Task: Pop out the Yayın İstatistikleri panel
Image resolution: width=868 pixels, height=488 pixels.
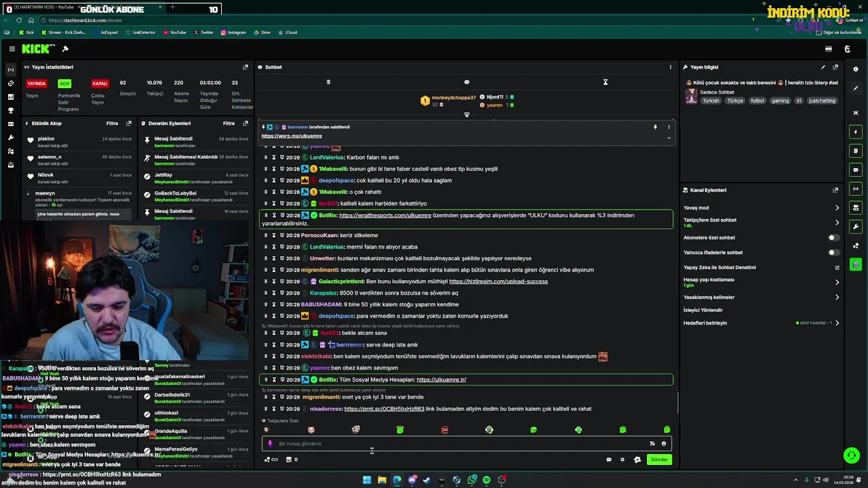Action: (245, 67)
